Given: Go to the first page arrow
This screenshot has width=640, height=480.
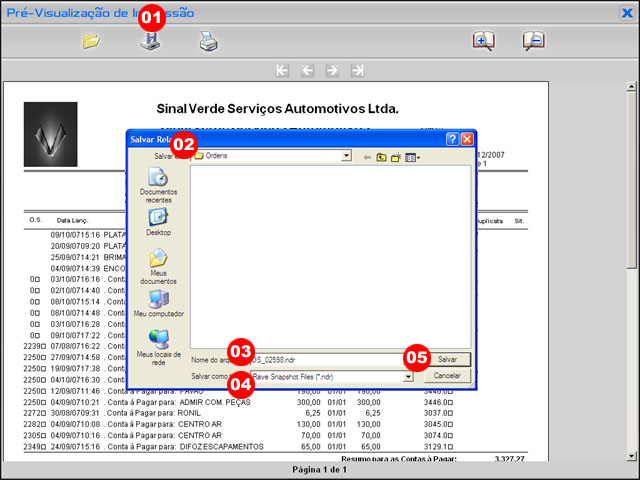Looking at the screenshot, I should (x=283, y=70).
